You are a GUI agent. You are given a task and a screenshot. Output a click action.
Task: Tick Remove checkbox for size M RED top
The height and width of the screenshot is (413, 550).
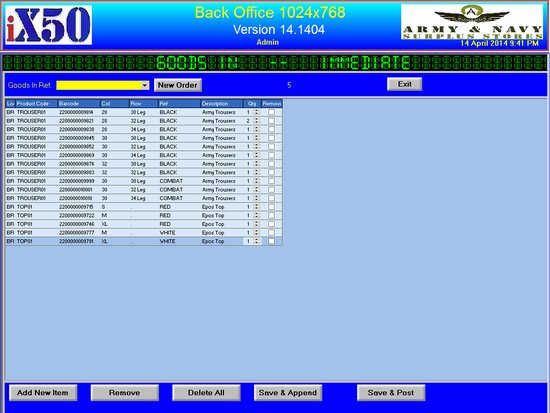point(271,215)
